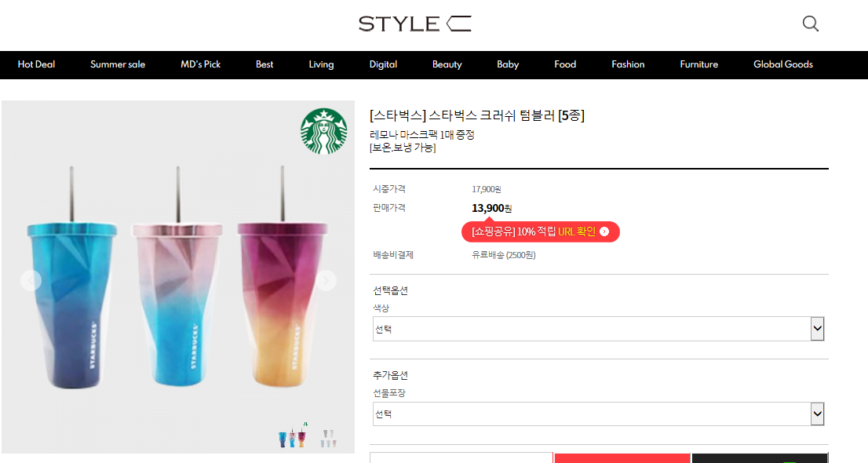Open the Digital category

tap(383, 64)
